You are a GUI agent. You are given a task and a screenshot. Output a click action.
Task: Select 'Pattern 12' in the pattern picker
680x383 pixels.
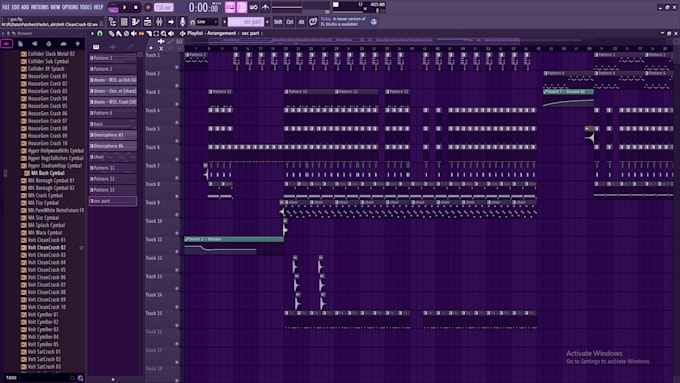pyautogui.click(x=113, y=179)
